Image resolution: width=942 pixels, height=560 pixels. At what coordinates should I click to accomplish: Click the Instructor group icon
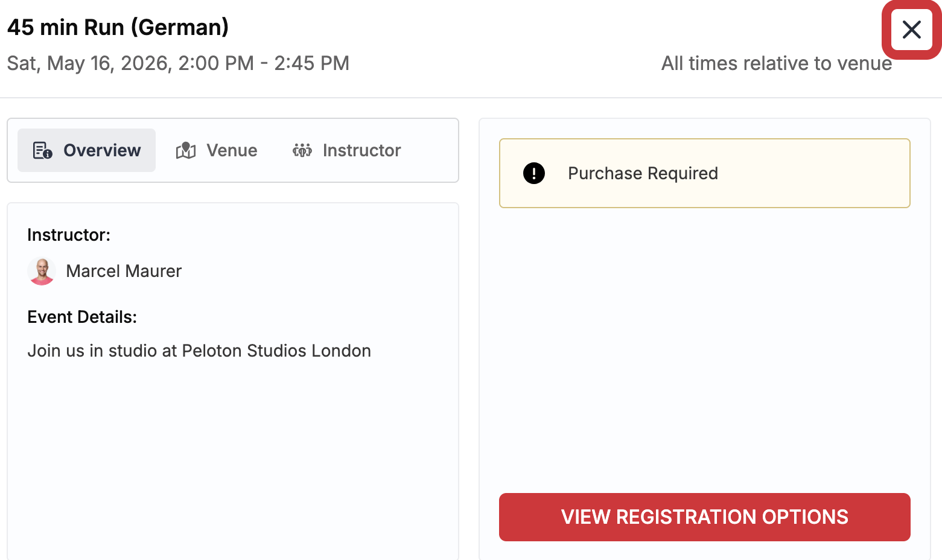coord(302,150)
